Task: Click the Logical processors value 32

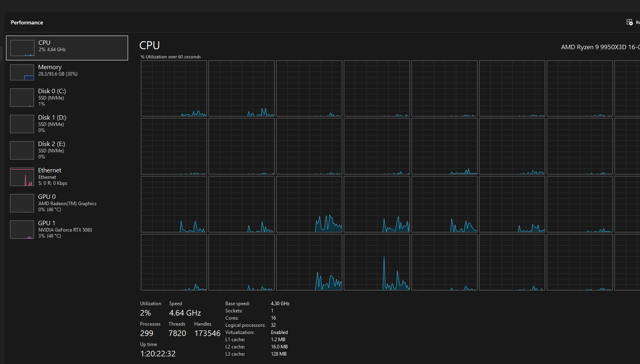Action: tap(273, 325)
